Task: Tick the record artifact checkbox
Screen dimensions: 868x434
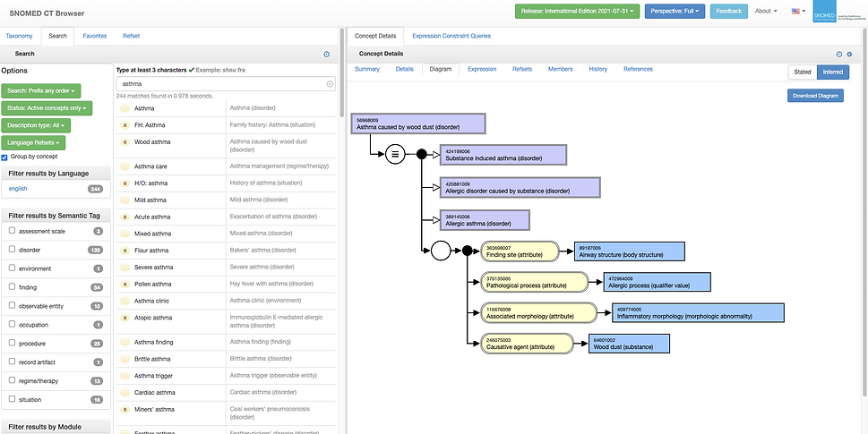Action: pos(13,362)
